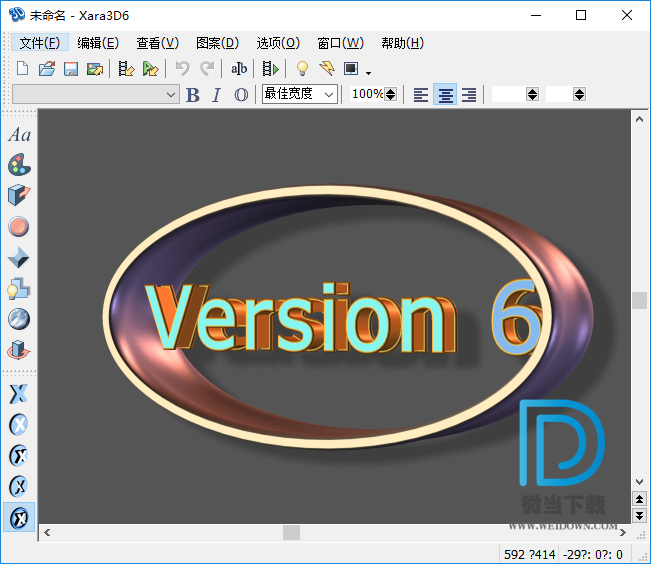Open the shadow options with light bulb shapes
651x564 pixels.
(18, 288)
